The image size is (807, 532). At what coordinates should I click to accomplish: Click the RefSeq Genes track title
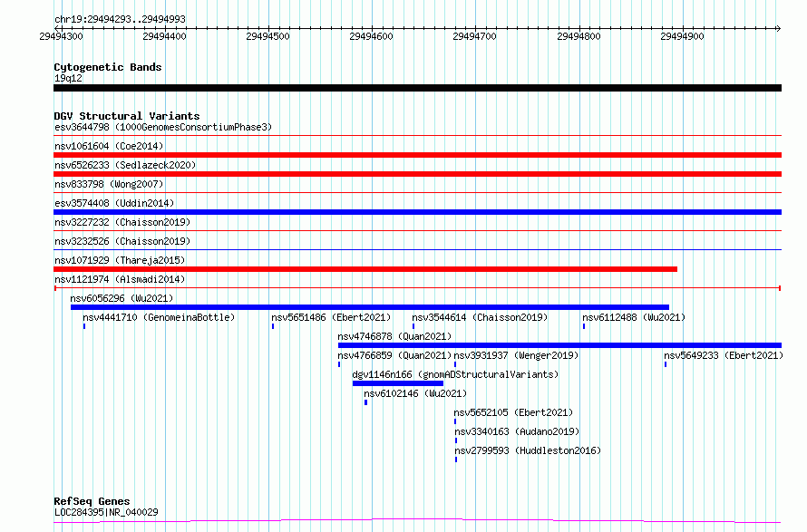tap(92, 502)
